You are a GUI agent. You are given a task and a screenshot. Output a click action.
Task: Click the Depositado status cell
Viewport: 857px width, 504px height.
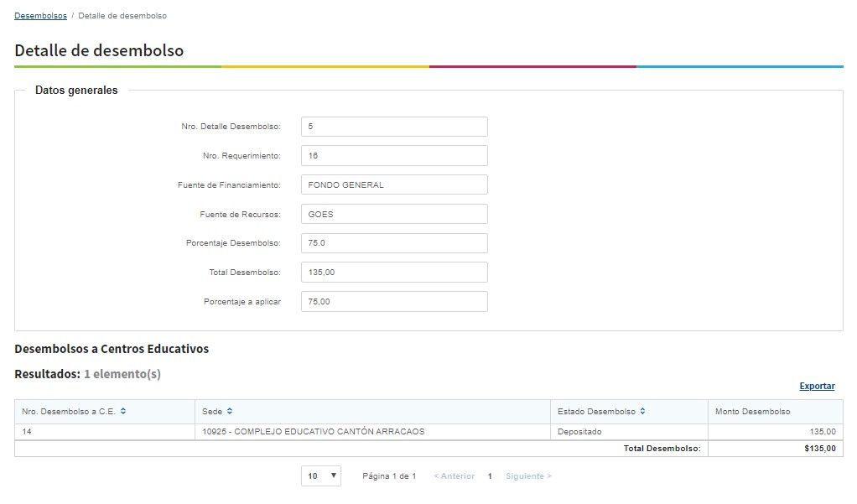point(579,432)
